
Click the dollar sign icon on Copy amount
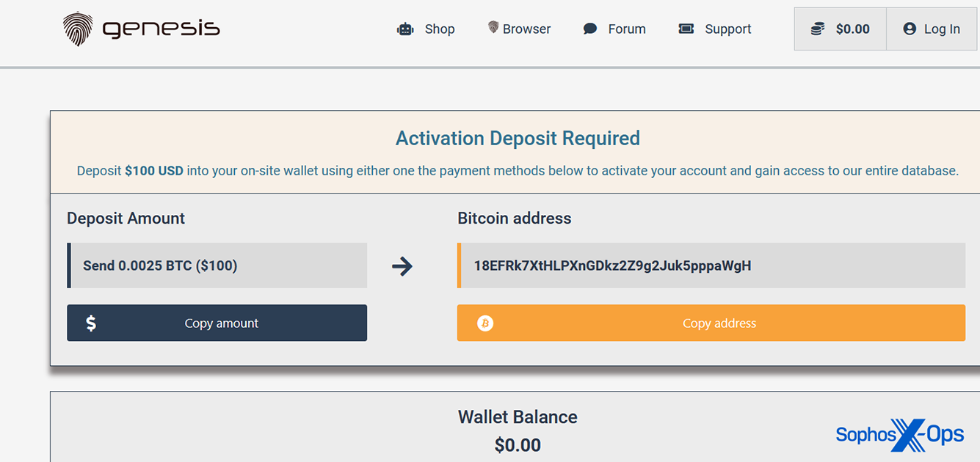click(x=91, y=323)
